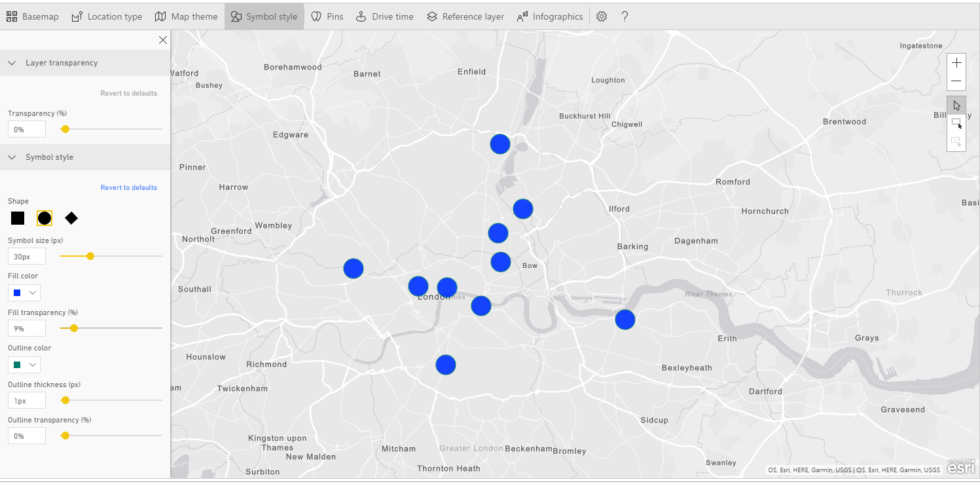Choose the pointer select tool on map
Screen dimensions: 980x486
pos(956,105)
